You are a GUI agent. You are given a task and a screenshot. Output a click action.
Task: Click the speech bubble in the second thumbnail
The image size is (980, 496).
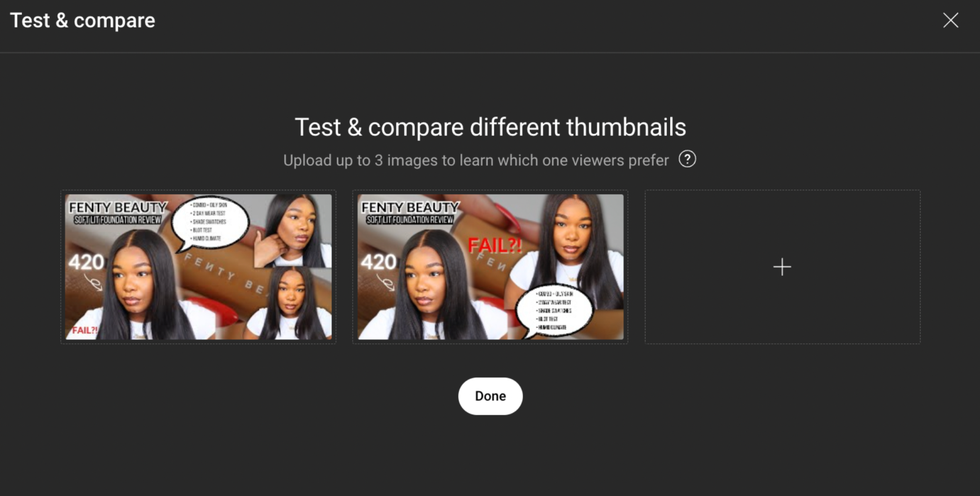tap(554, 311)
